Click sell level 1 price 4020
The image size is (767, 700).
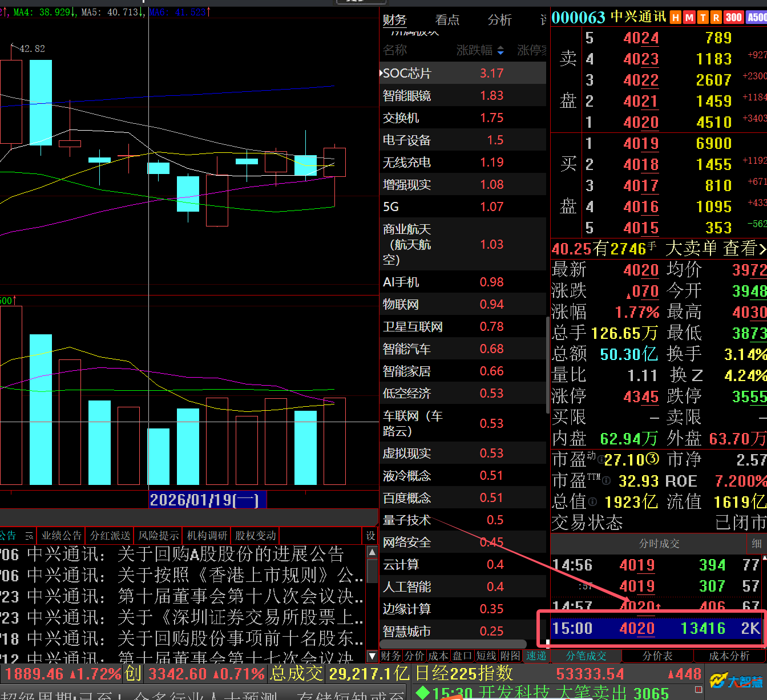641,122
